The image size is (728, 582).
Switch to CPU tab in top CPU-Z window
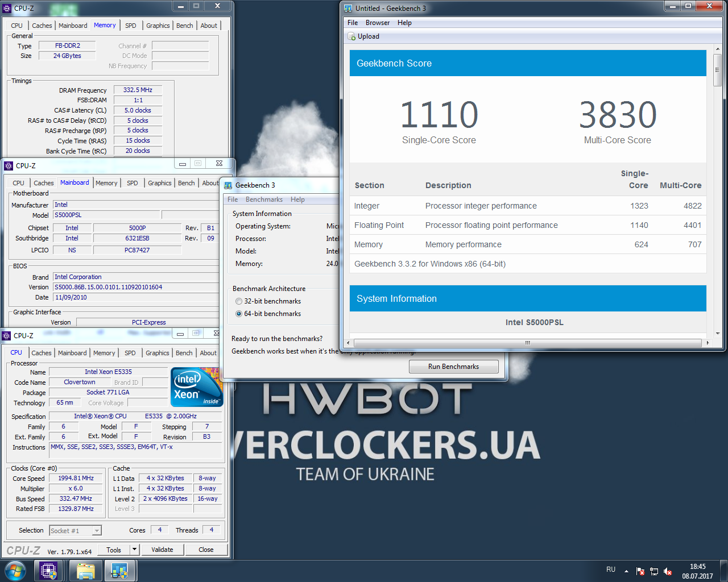click(x=17, y=26)
